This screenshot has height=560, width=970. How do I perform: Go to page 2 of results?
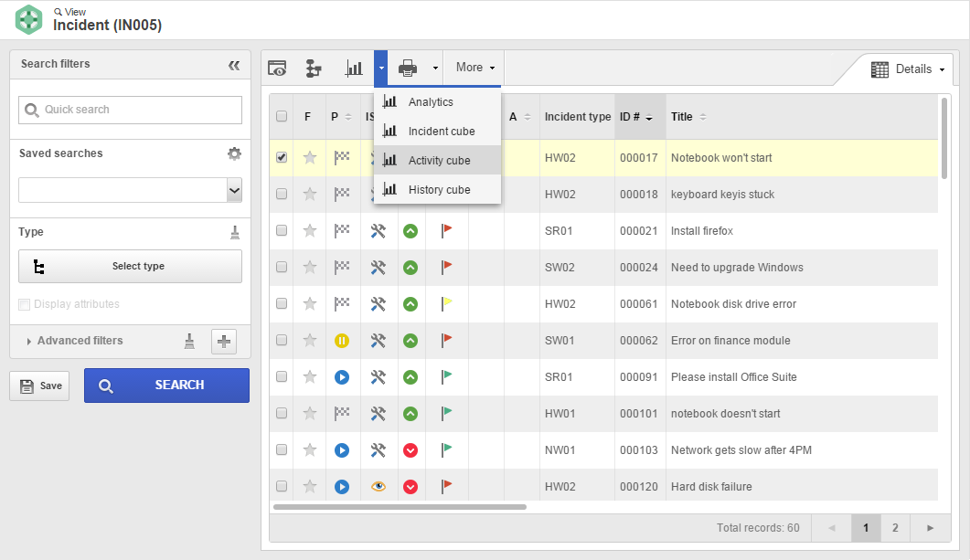click(895, 528)
